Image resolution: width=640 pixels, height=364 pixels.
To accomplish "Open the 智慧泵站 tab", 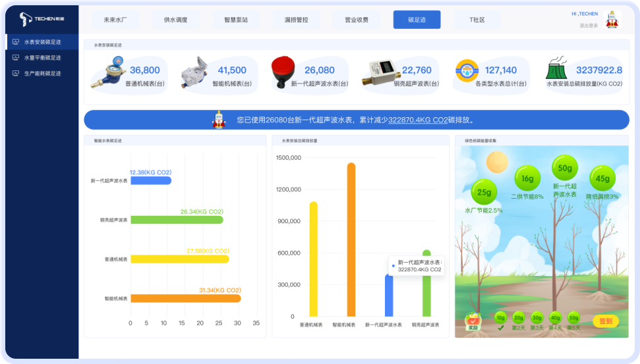I will [235, 20].
